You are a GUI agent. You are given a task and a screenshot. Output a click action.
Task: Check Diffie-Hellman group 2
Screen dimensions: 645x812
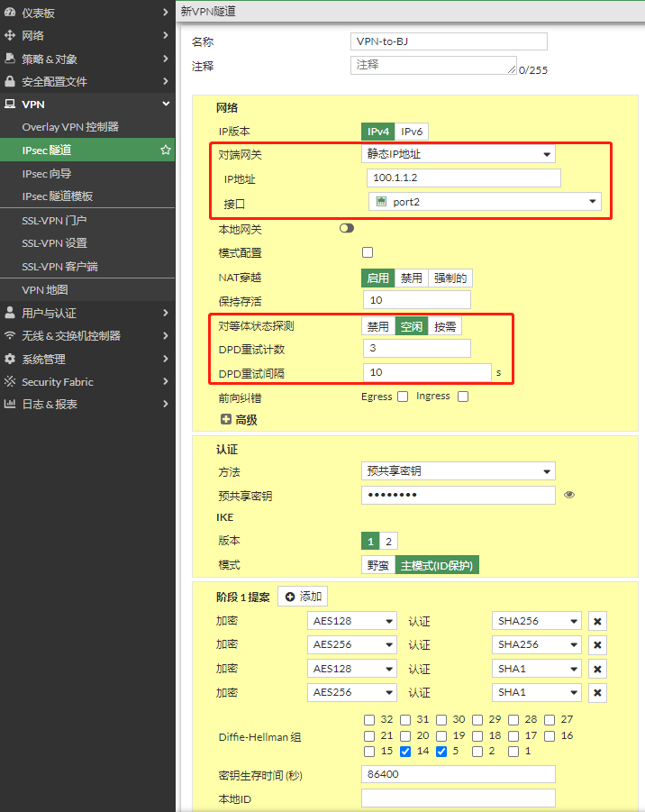pyautogui.click(x=478, y=752)
